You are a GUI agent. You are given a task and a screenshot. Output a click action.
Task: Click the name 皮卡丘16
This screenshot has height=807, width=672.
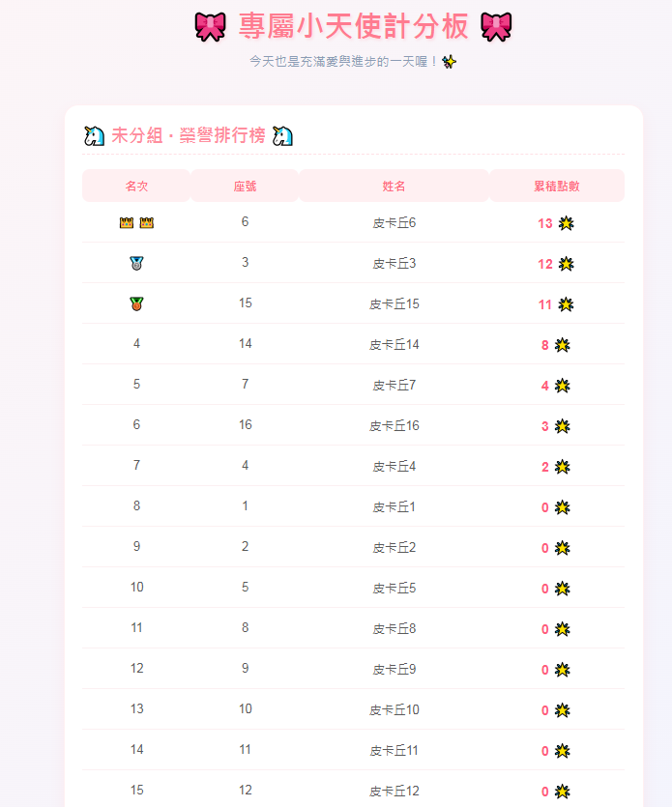click(394, 425)
